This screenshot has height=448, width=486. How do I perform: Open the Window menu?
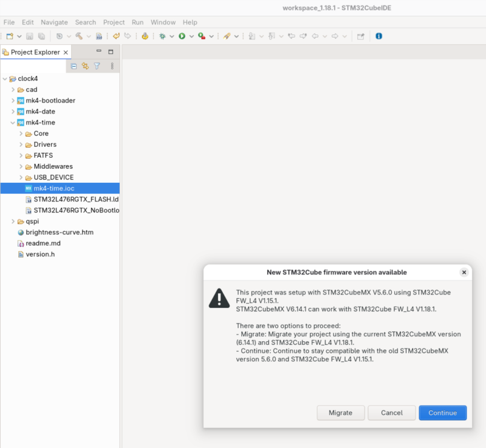163,22
